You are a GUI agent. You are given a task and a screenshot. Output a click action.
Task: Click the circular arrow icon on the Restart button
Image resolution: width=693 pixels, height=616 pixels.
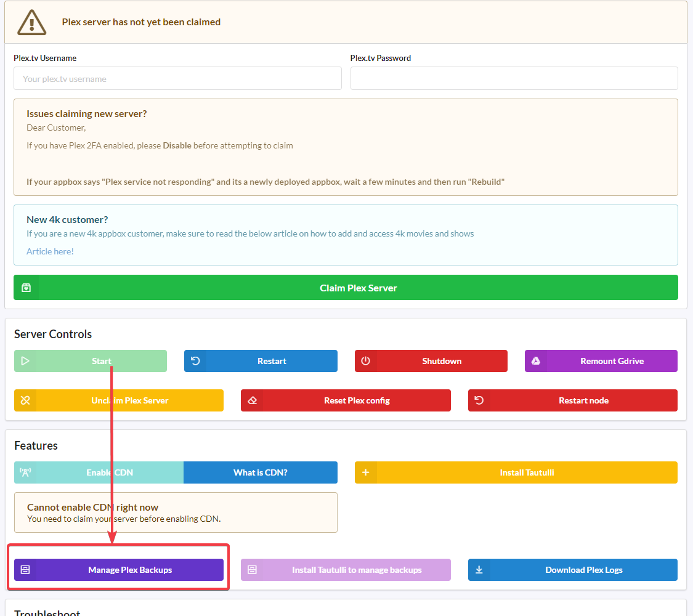[x=195, y=361]
